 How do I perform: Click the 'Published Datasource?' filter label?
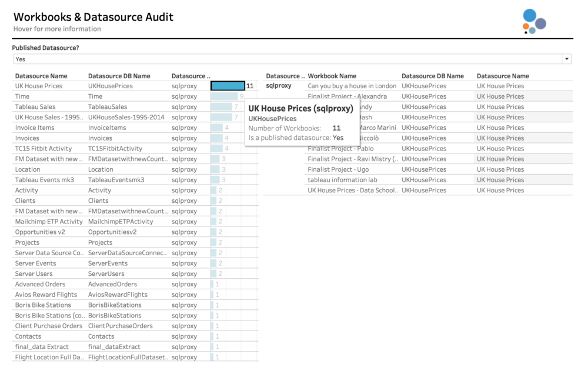[45, 48]
